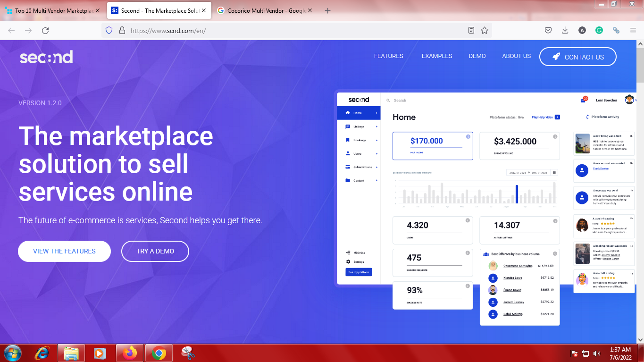Click the account avatar icon in toolbar

(x=582, y=30)
